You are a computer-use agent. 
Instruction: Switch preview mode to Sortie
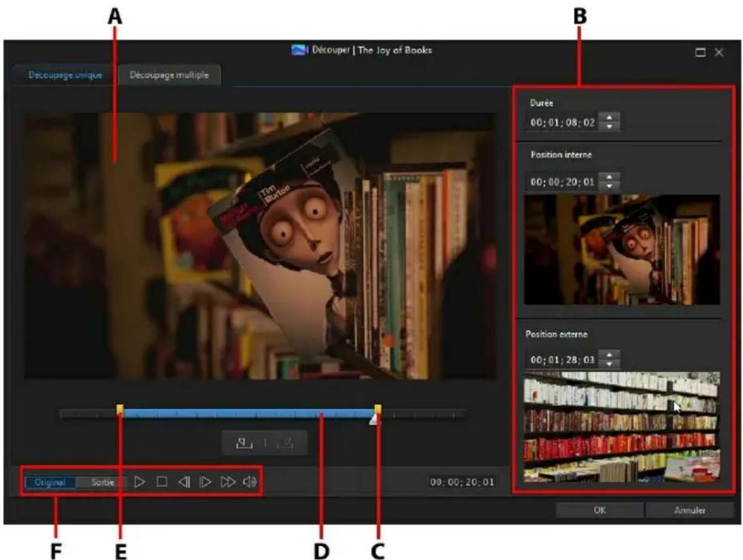102,482
